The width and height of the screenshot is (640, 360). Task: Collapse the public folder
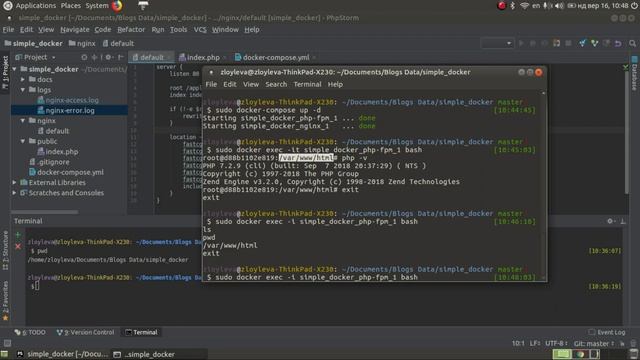(23, 141)
